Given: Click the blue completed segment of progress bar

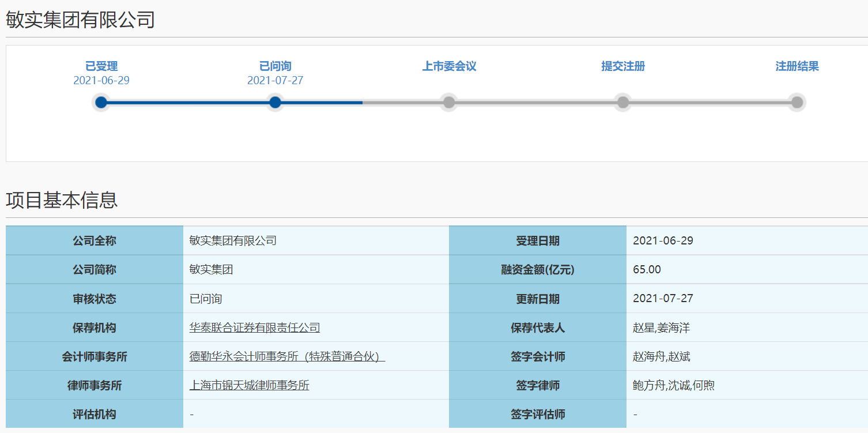Looking at the screenshot, I should 188,103.
